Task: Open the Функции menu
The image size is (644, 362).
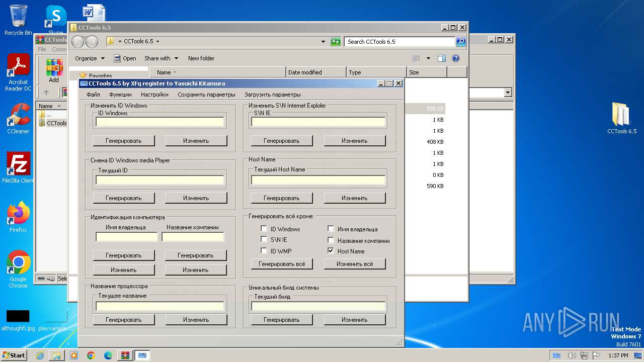Action: click(x=120, y=95)
